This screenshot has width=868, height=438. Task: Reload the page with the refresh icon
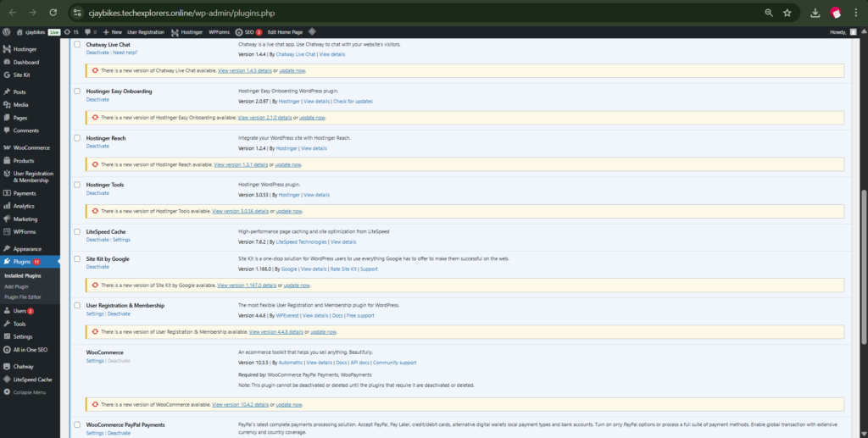tap(53, 13)
